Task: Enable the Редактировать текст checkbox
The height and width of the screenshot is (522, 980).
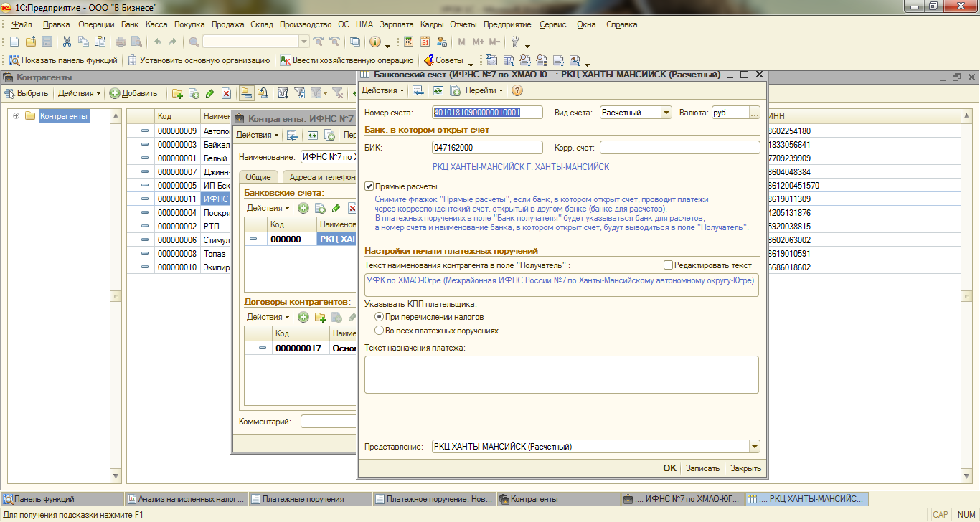Action: coord(669,265)
